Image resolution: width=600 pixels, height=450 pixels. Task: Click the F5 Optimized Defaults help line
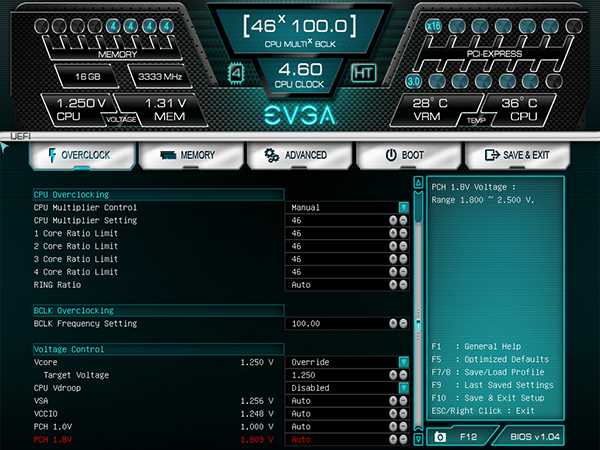pyautogui.click(x=490, y=359)
